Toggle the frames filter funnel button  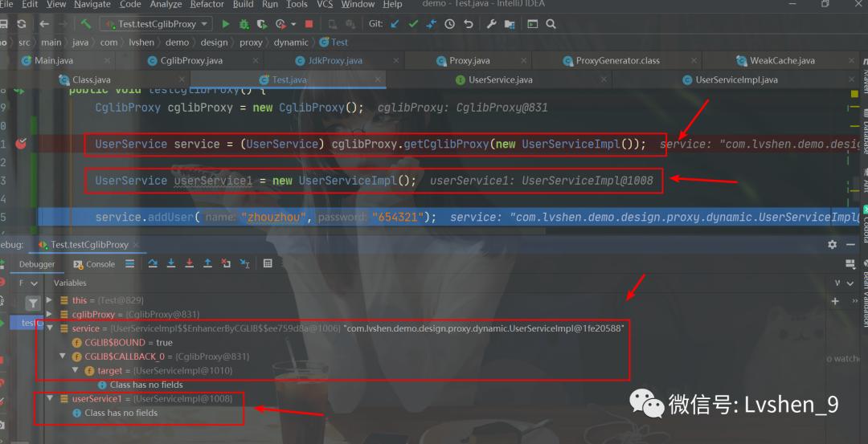click(x=33, y=303)
